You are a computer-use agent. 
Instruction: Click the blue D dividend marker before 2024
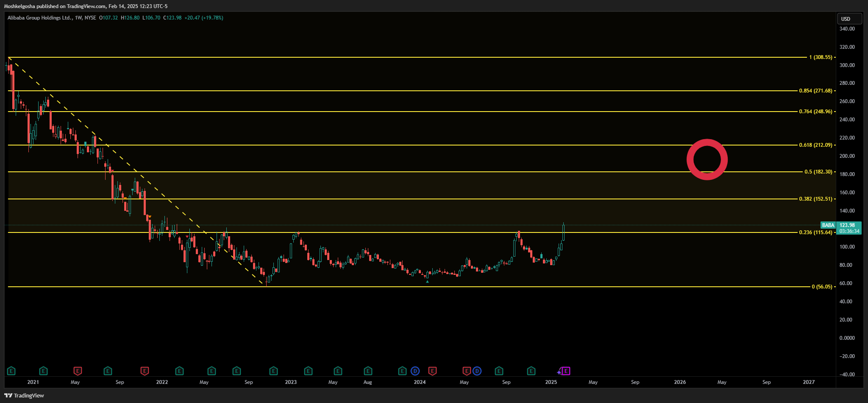click(x=415, y=371)
